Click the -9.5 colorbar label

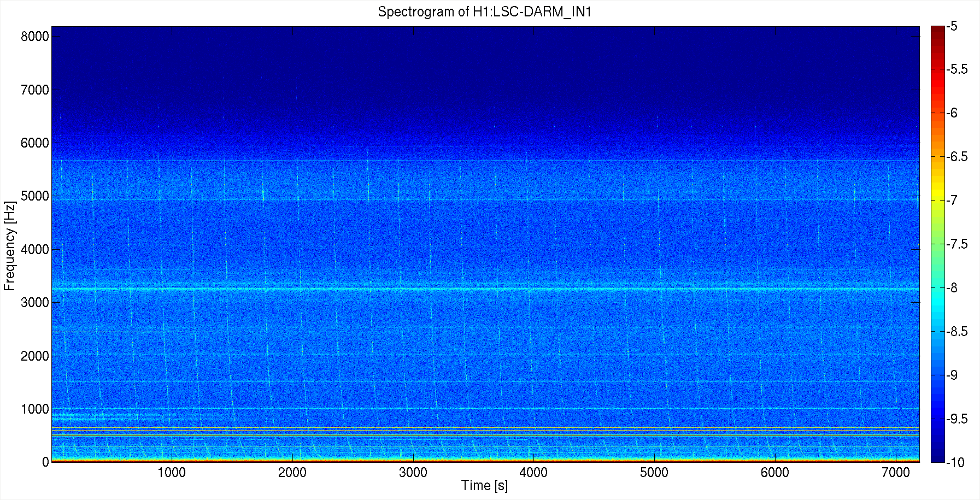click(x=957, y=419)
